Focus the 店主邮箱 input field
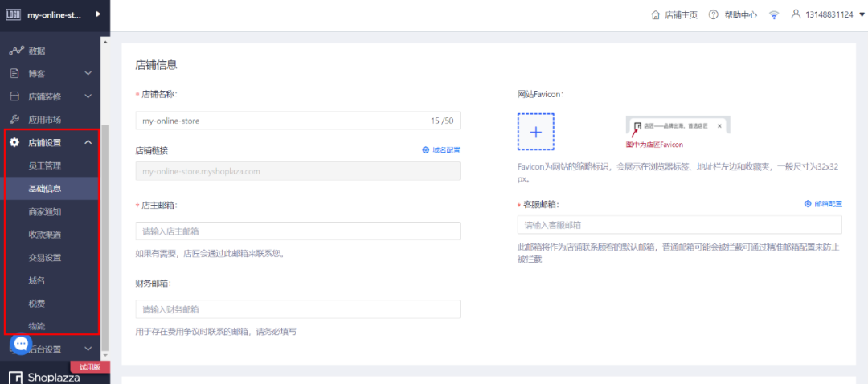 (x=298, y=231)
